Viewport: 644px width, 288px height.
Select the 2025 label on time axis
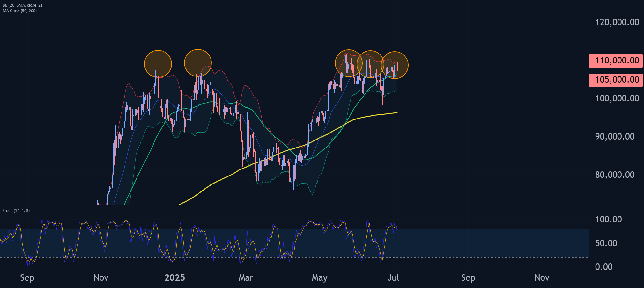[175, 278]
